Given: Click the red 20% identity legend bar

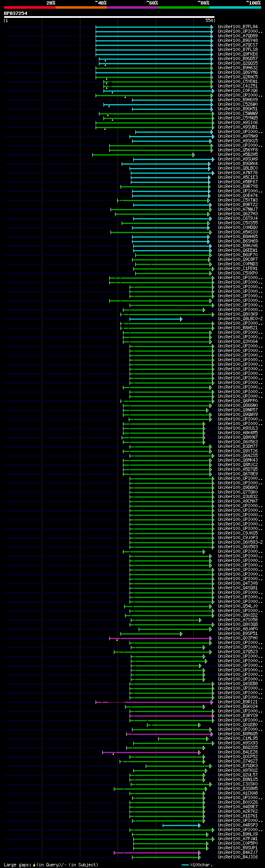Looking at the screenshot, I should pyautogui.click(x=29, y=7).
